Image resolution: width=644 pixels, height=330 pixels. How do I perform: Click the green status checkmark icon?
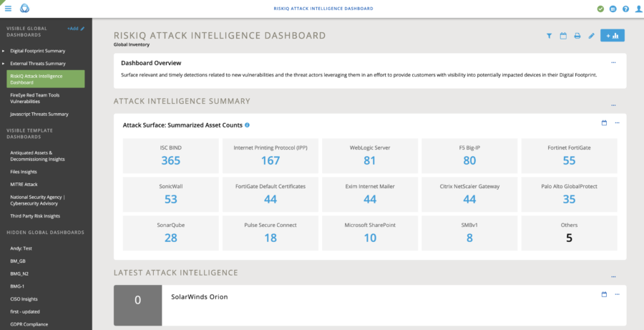coord(600,9)
